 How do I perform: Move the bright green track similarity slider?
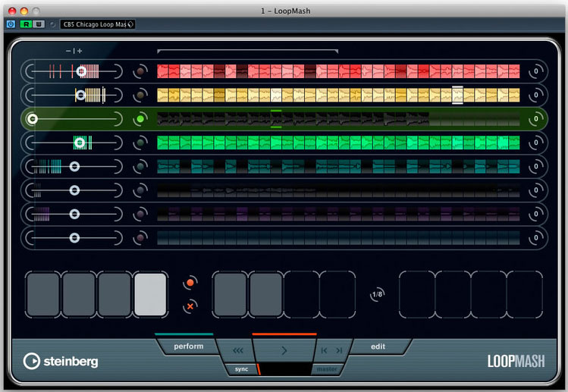[80, 143]
